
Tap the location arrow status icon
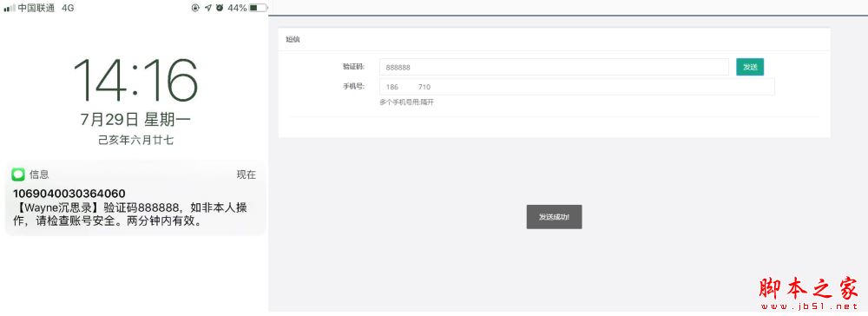coord(208,8)
